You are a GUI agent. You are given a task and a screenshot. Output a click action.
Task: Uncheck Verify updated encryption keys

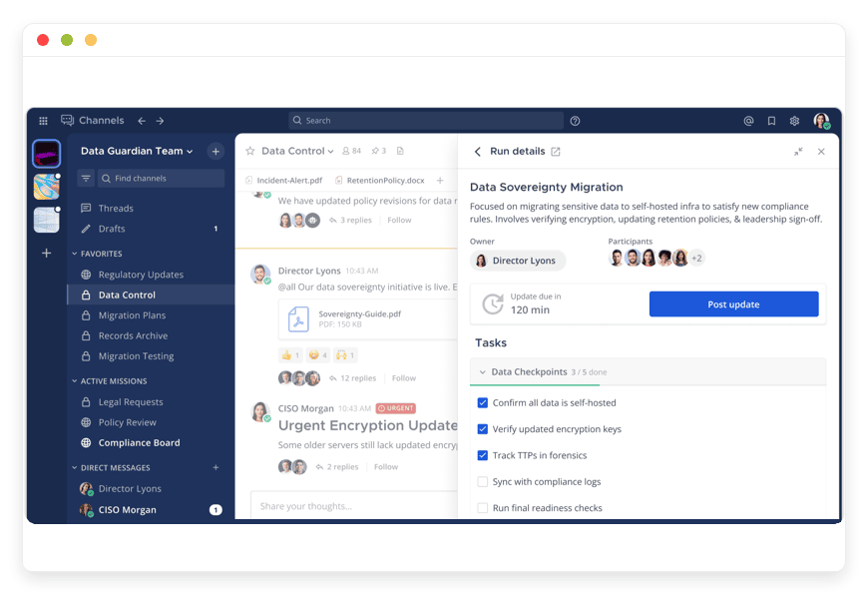(x=483, y=429)
